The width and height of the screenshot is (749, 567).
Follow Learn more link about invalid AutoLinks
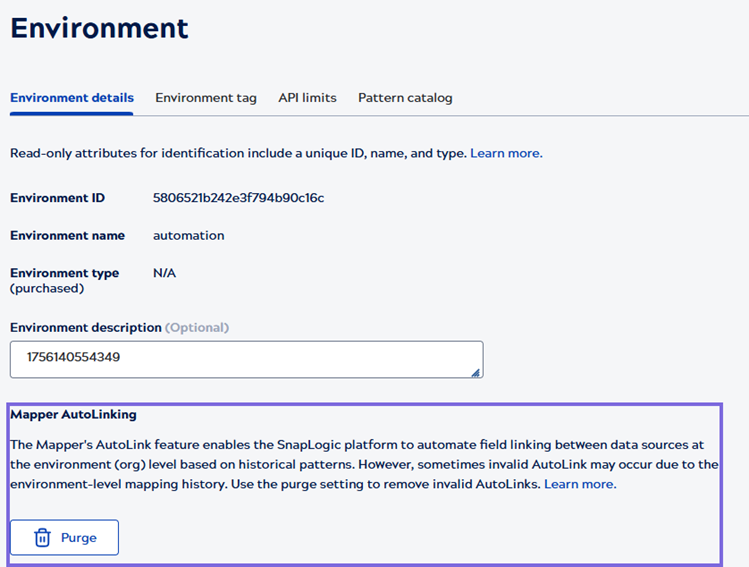[580, 484]
